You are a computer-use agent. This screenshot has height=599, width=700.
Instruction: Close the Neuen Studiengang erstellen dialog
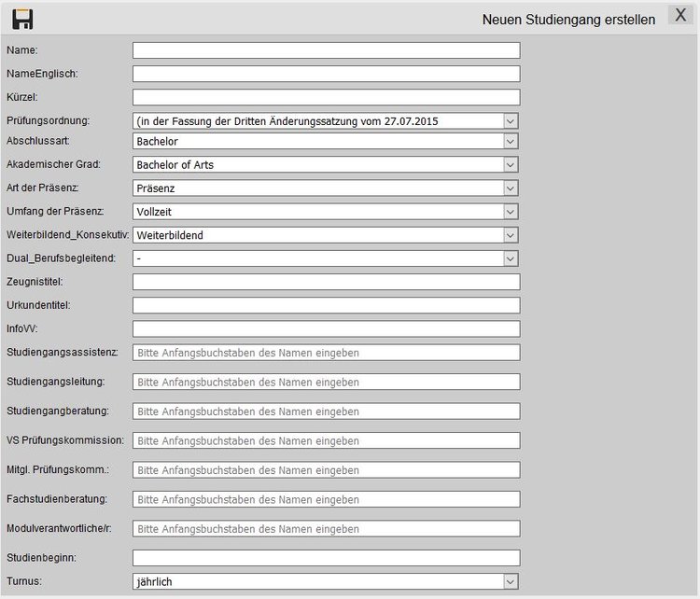coord(680,16)
